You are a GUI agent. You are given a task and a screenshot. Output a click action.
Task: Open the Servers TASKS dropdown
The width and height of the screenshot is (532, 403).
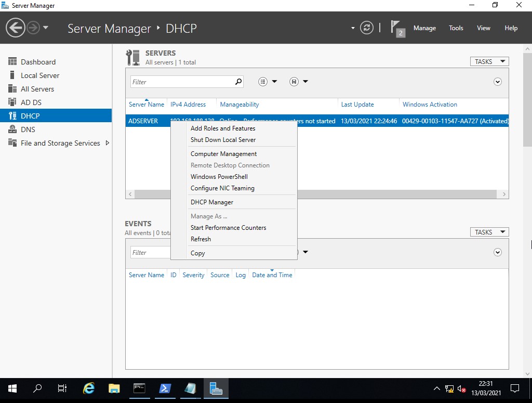point(489,61)
